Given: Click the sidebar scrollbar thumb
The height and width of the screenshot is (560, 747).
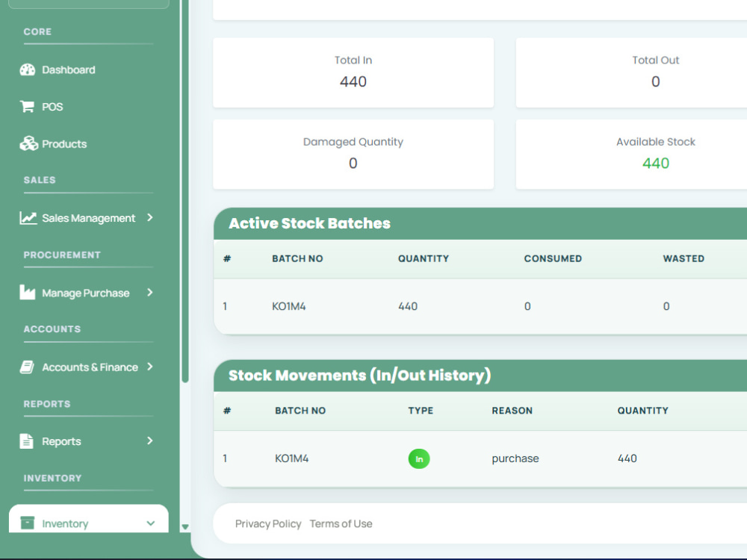Looking at the screenshot, I should (x=185, y=190).
